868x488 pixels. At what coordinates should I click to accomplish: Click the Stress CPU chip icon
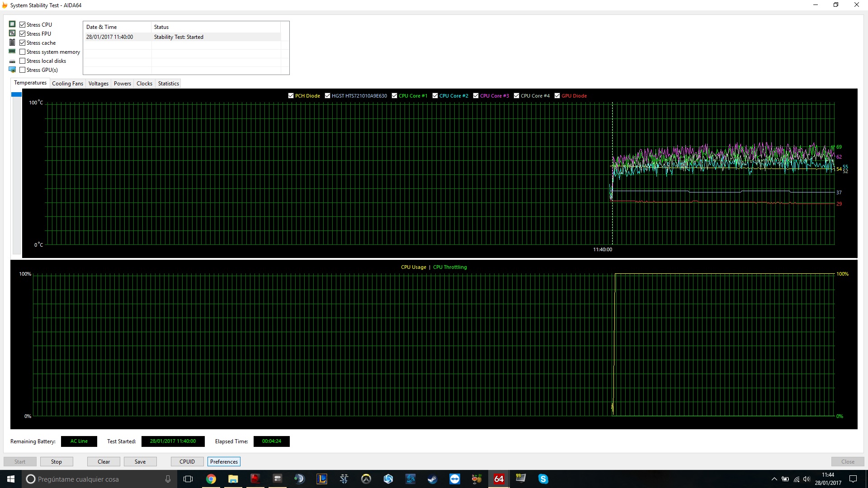coord(12,24)
